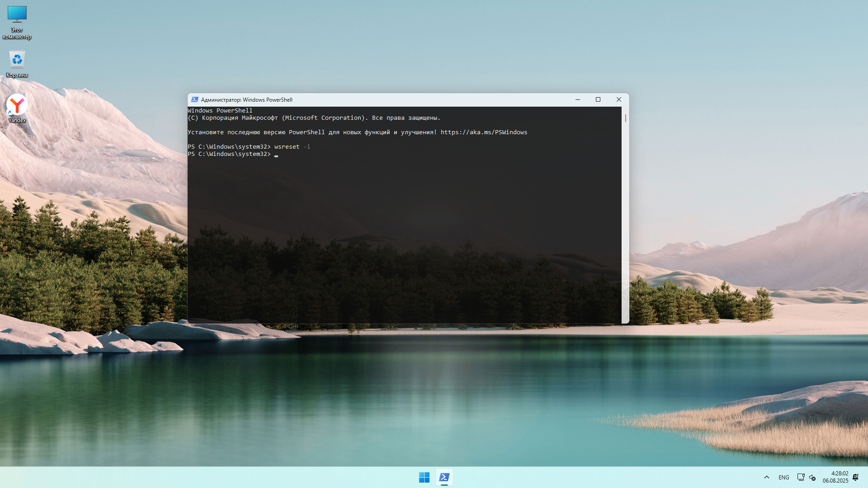Click the PowerShell icon in the window title bar
Viewport: 868px width, 488px height.
tap(195, 100)
